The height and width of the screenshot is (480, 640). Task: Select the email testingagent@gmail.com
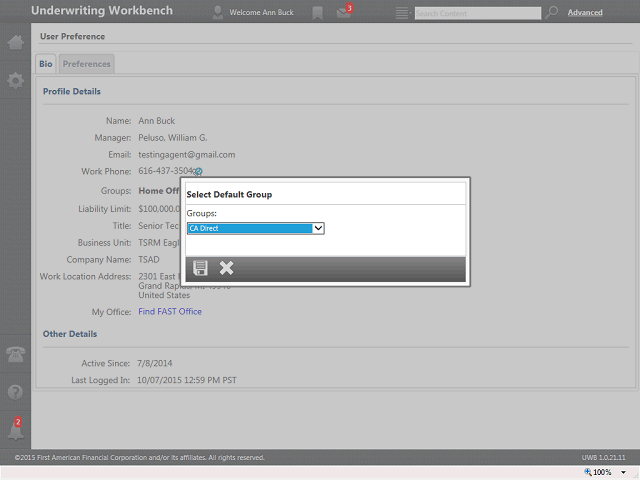click(x=187, y=155)
